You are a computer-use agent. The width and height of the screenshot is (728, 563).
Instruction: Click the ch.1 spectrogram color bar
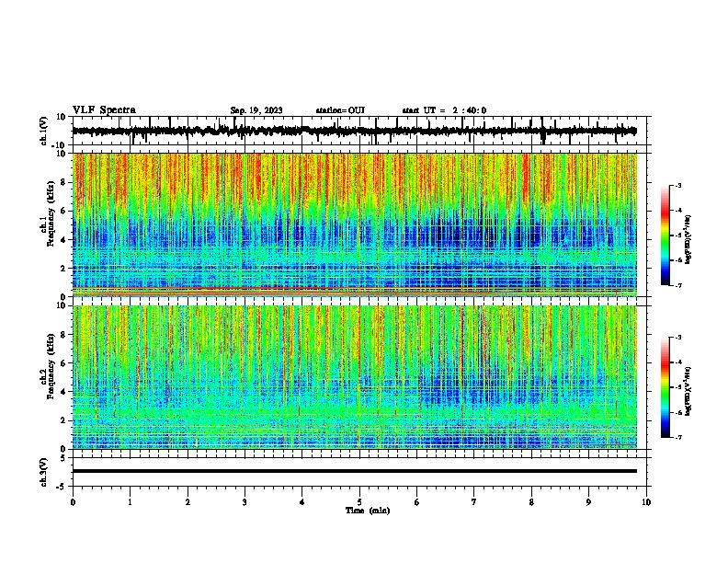[x=665, y=236]
